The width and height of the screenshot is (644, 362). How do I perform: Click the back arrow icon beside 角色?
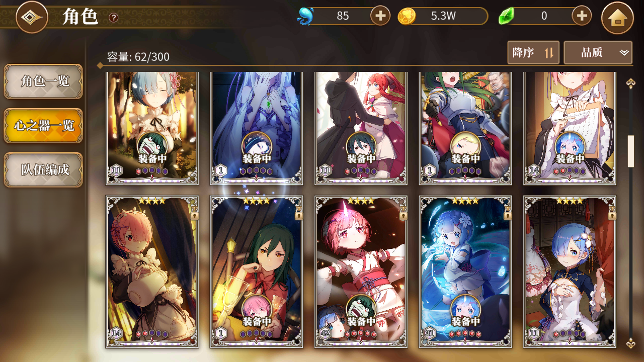[32, 17]
